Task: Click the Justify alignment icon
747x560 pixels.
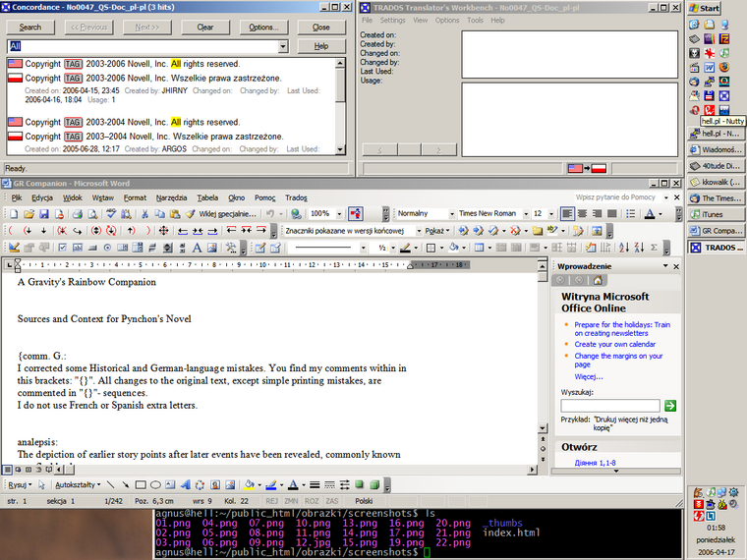Action: (x=612, y=214)
